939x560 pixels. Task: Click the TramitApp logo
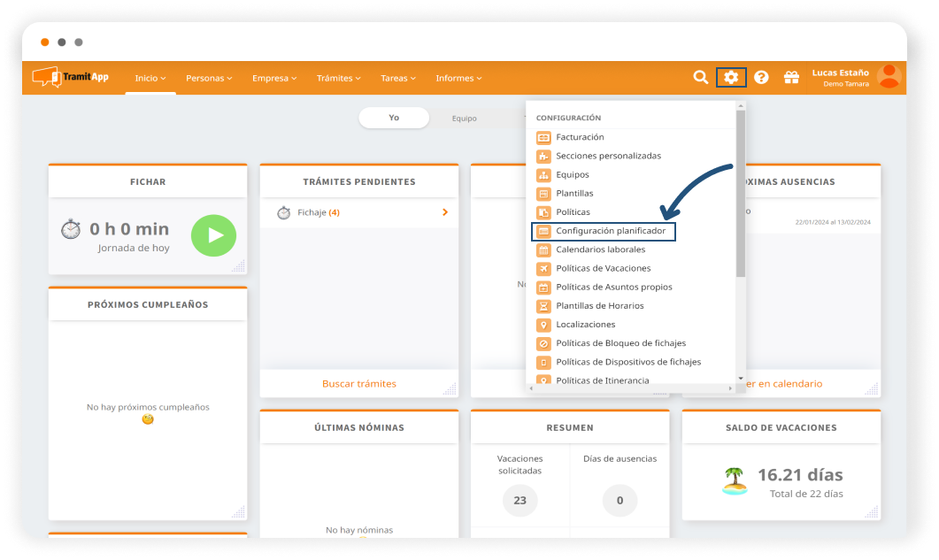(x=71, y=78)
